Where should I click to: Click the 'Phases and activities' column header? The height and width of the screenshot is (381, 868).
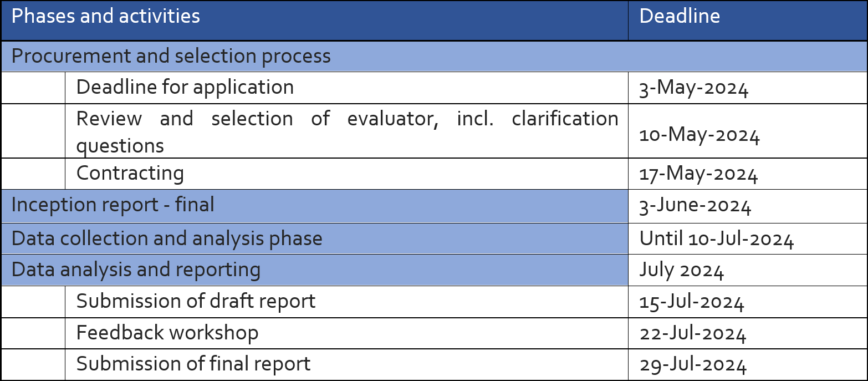[x=106, y=16]
